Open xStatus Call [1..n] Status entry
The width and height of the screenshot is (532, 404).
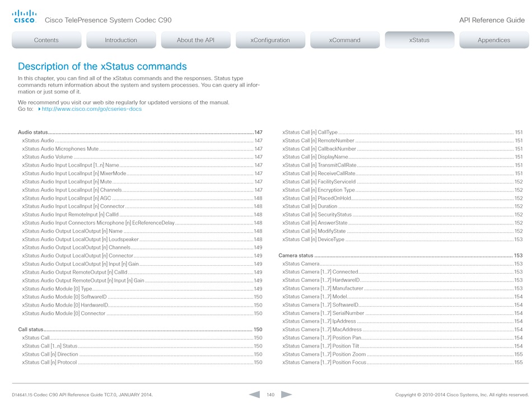(142, 346)
